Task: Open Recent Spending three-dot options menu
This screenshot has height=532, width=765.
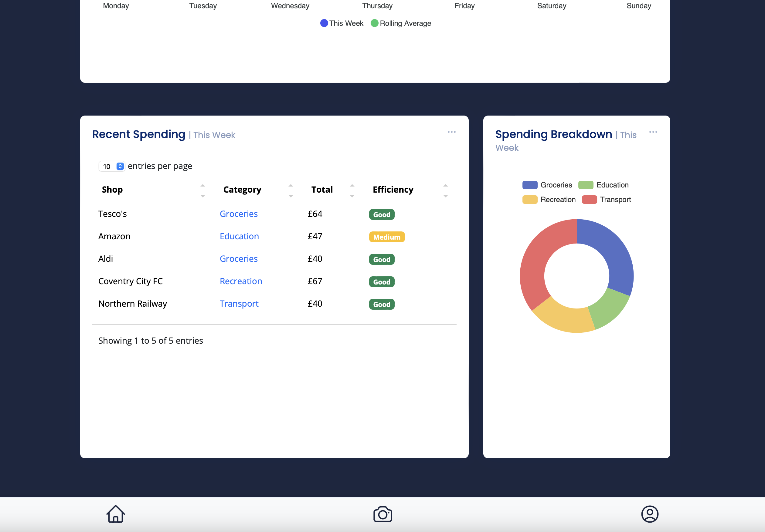Action: click(451, 132)
